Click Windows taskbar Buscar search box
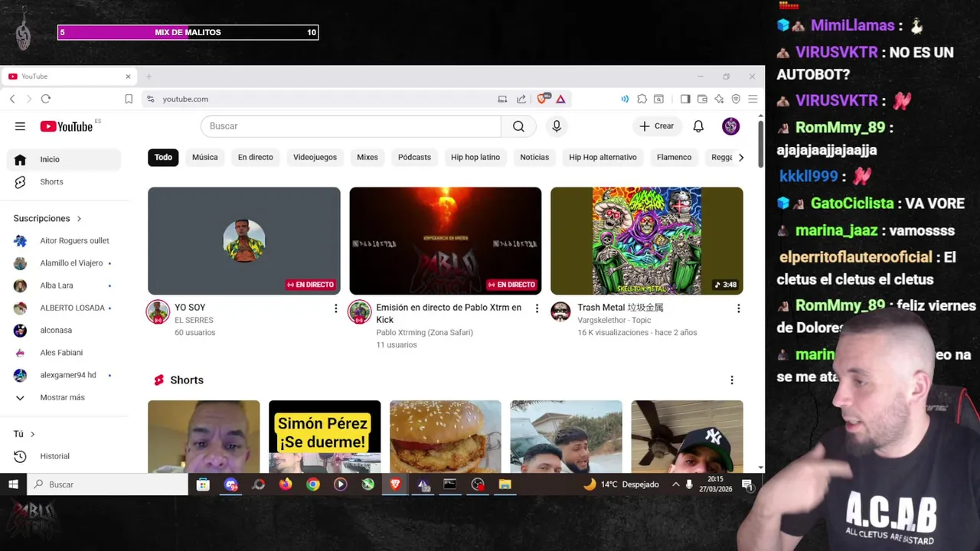The width and height of the screenshot is (980, 551). tap(108, 484)
